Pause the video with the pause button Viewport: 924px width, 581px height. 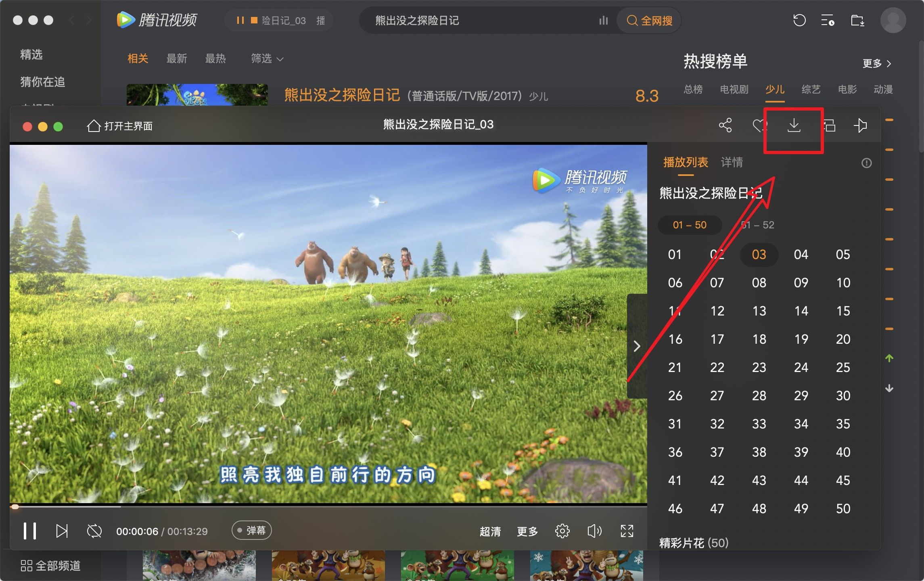[30, 531]
